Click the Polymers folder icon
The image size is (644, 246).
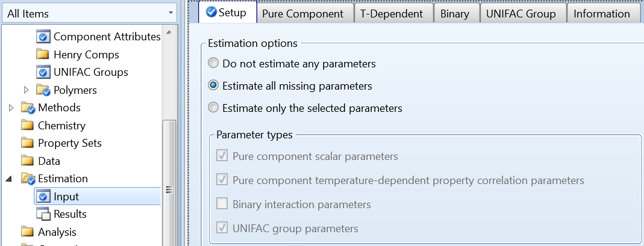[x=43, y=90]
